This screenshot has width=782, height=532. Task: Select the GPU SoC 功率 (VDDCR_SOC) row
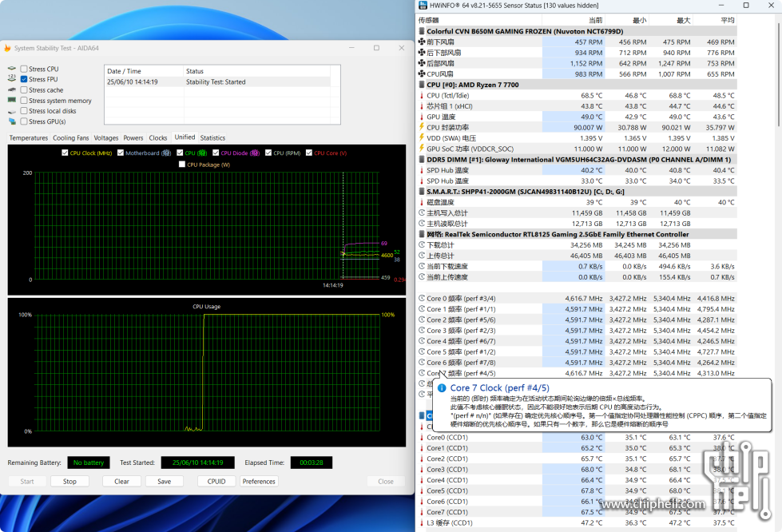577,149
